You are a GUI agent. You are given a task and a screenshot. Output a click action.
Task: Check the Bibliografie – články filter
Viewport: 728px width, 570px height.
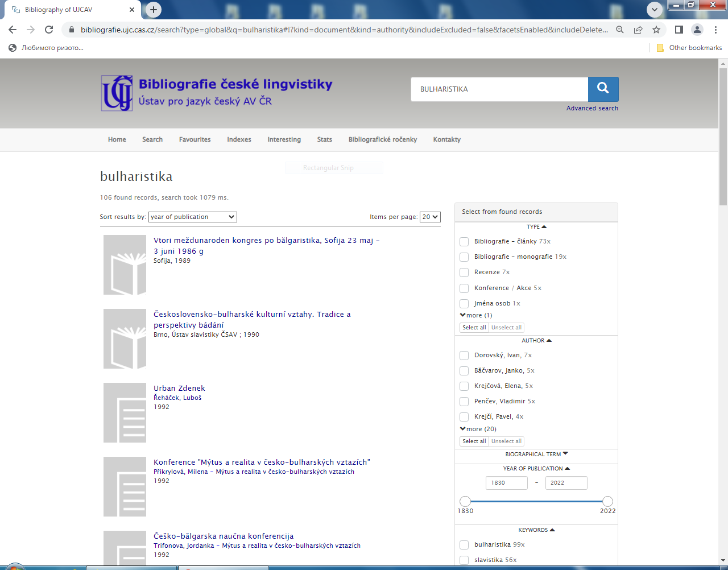[464, 242]
